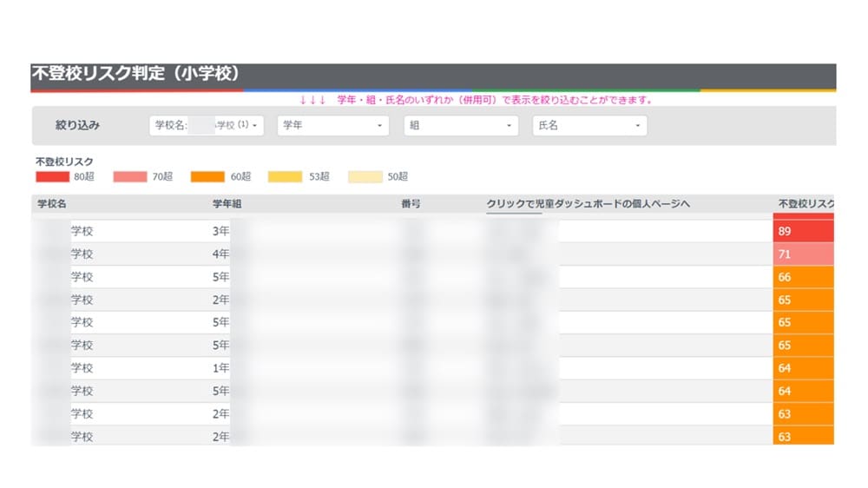868x488 pixels.
Task: Click the 学年組 column header
Action: (227, 204)
